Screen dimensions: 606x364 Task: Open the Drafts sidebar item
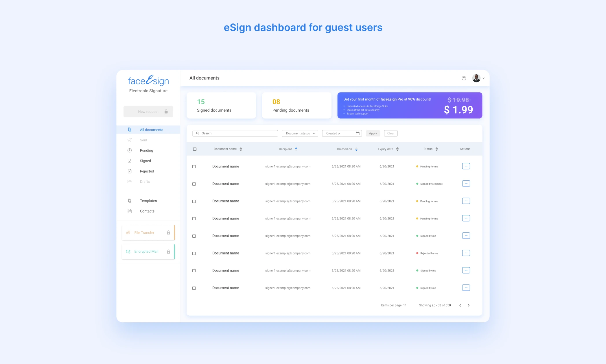pyautogui.click(x=148, y=182)
